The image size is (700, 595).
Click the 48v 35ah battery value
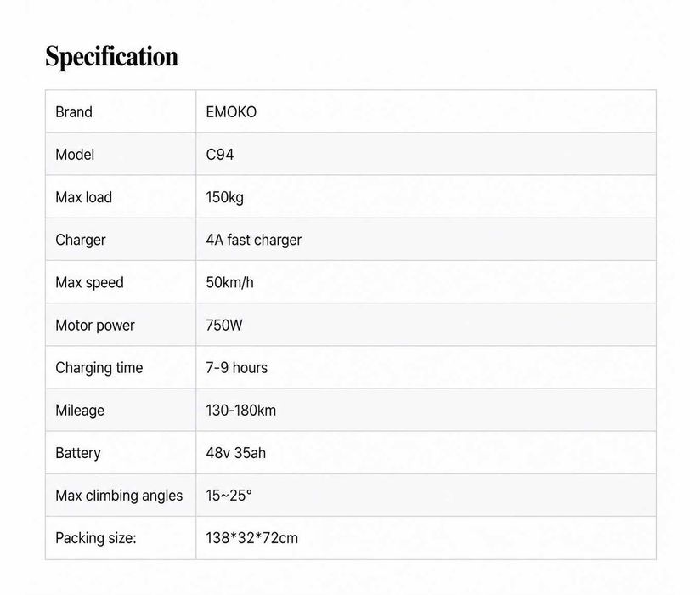(x=235, y=453)
